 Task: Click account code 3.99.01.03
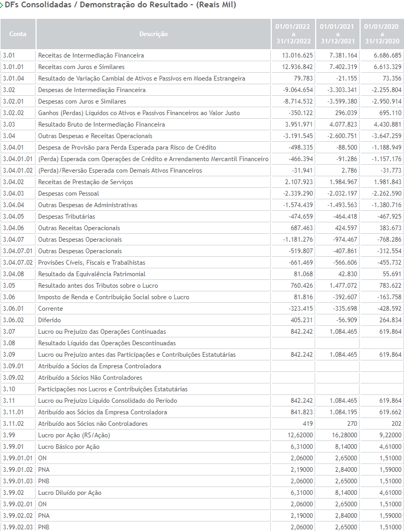[x=18, y=482]
